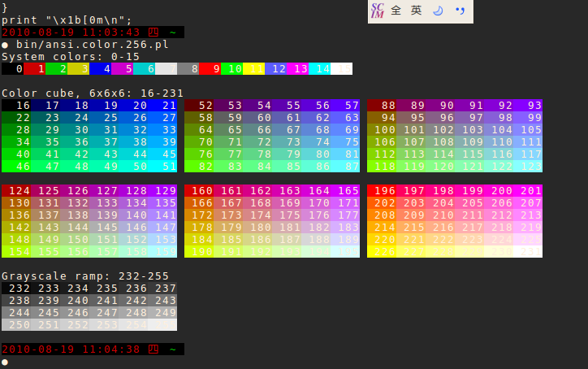Image resolution: width=588 pixels, height=369 pixels.
Task: Click color cube cell 201
Action: click(x=528, y=191)
